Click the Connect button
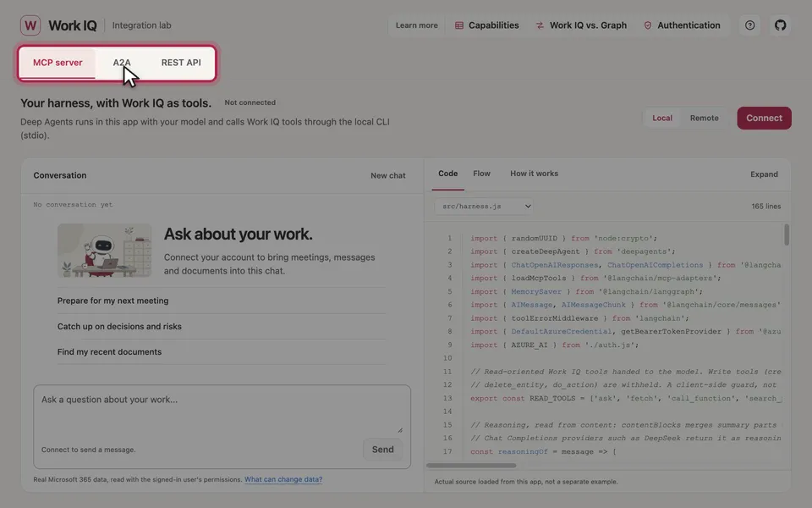 764,119
